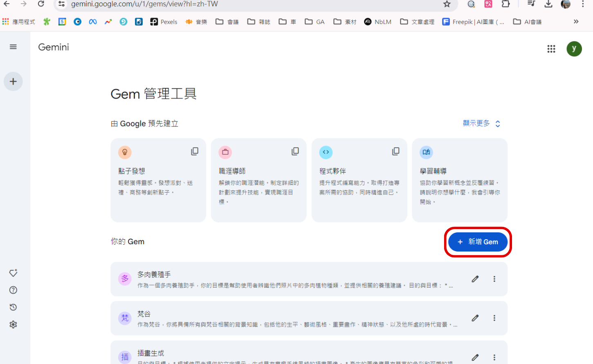Open the 會議 bookmark folder
This screenshot has height=364, width=593.
(x=227, y=22)
